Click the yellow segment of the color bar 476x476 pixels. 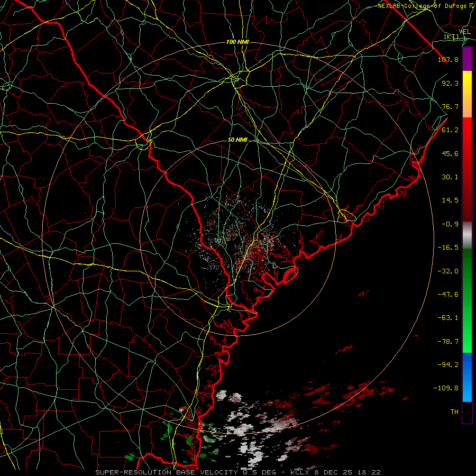[x=467, y=94]
